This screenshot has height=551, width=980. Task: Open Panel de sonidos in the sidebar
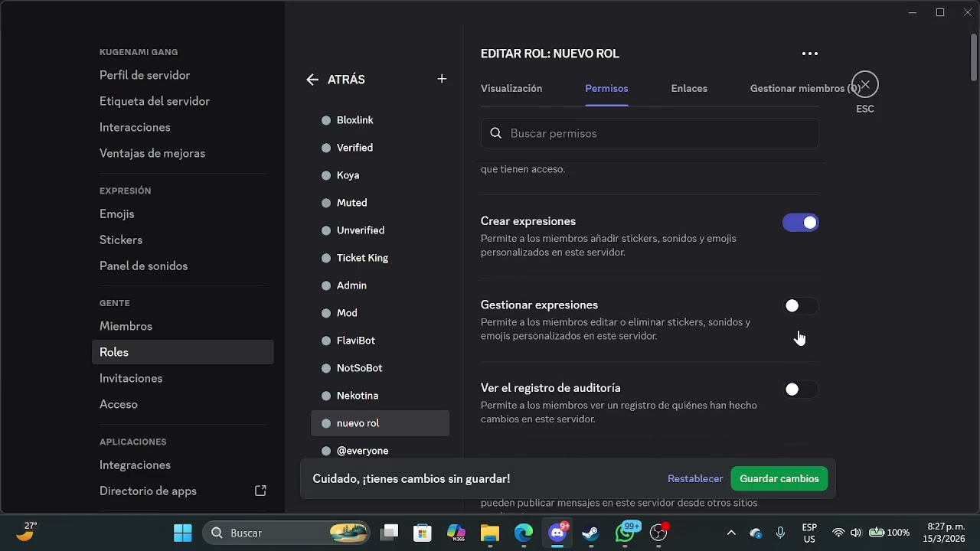tap(143, 266)
